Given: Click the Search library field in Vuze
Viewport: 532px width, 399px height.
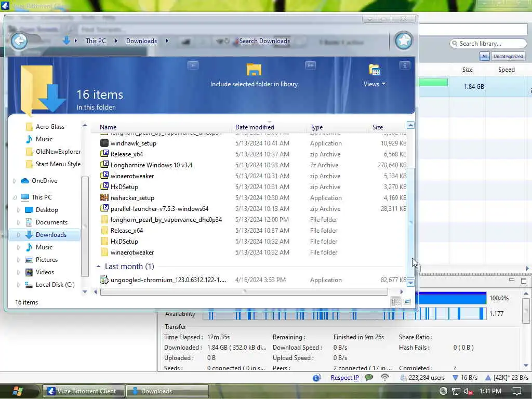Looking at the screenshot, I should tap(488, 44).
